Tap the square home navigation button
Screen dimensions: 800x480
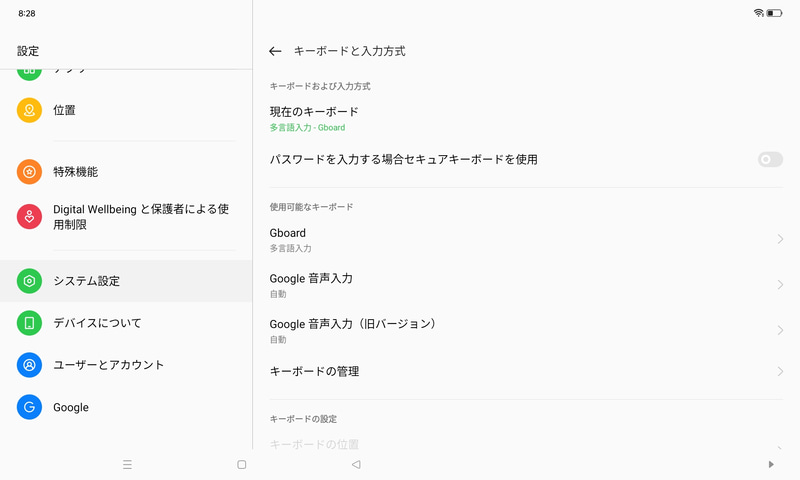[x=242, y=464]
